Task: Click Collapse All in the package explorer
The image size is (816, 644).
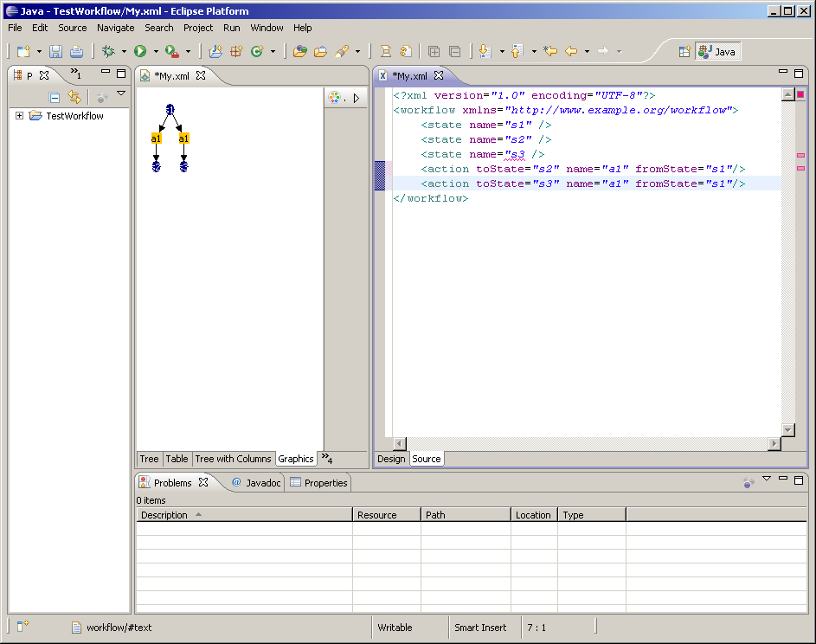Action: click(x=55, y=98)
